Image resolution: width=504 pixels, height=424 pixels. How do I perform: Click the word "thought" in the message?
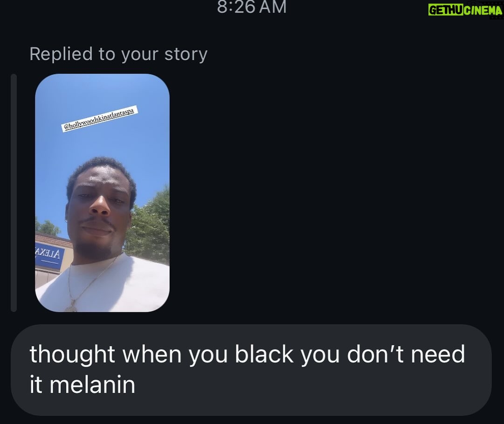(x=72, y=354)
